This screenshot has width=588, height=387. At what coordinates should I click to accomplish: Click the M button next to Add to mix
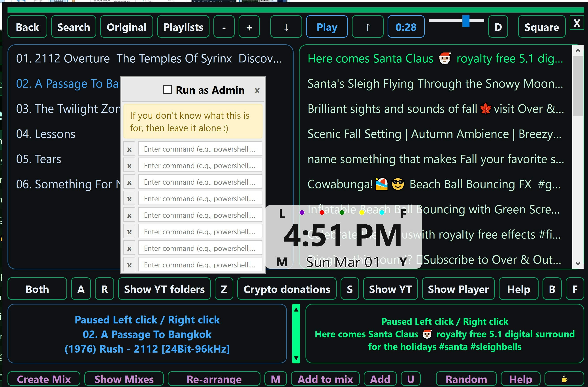pos(275,379)
